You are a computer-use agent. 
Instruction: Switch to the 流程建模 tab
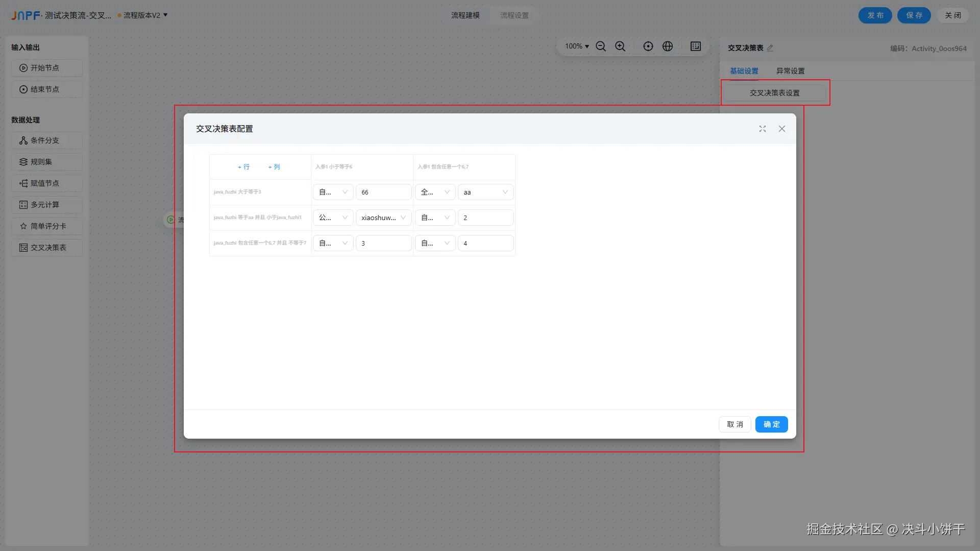tap(465, 15)
